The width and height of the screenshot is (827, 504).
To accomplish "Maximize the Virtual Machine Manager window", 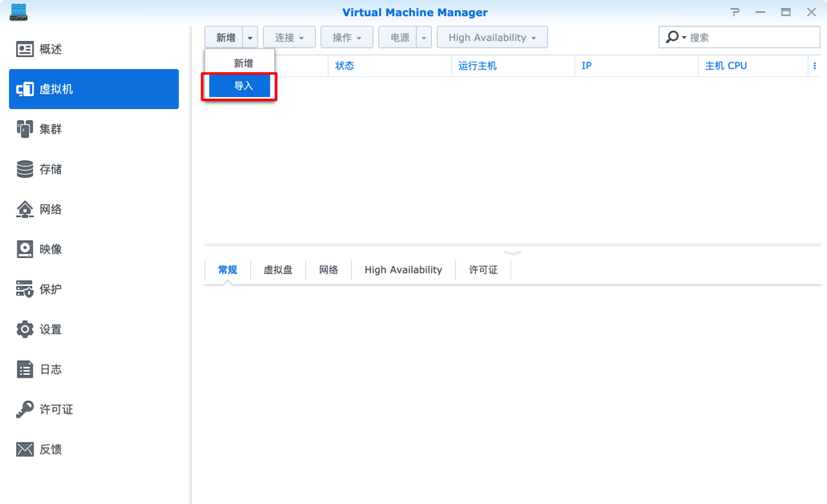I will (x=786, y=12).
